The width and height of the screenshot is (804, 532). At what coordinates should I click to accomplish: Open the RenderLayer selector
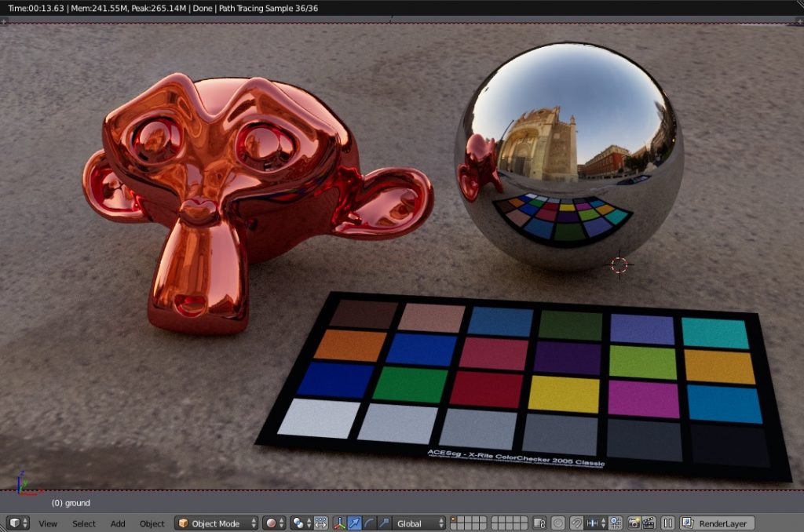[718, 523]
